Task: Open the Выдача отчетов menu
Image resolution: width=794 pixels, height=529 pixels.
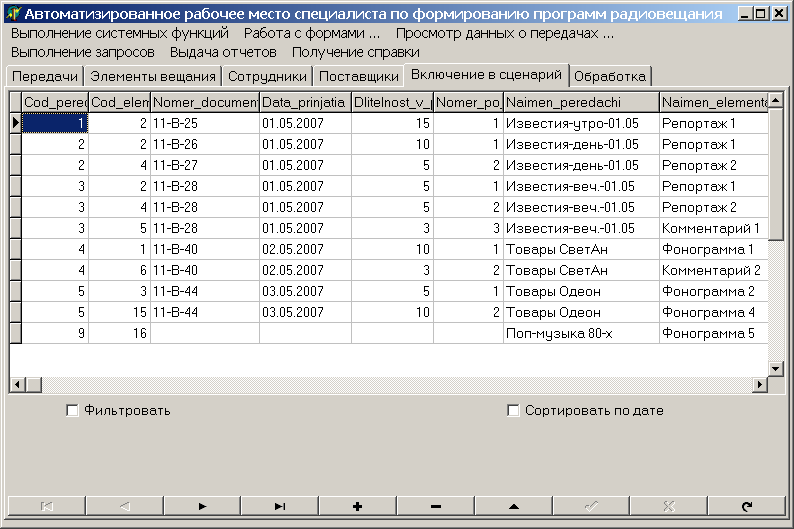Action: coord(223,52)
